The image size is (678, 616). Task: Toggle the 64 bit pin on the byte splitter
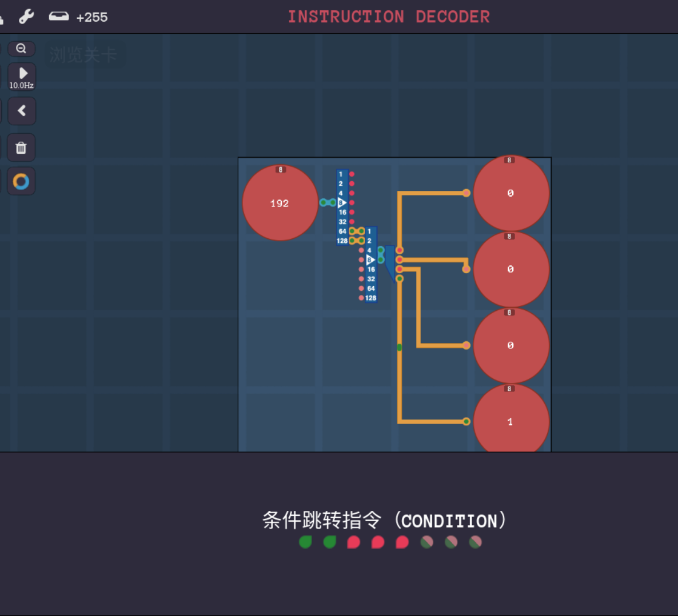coord(351,231)
